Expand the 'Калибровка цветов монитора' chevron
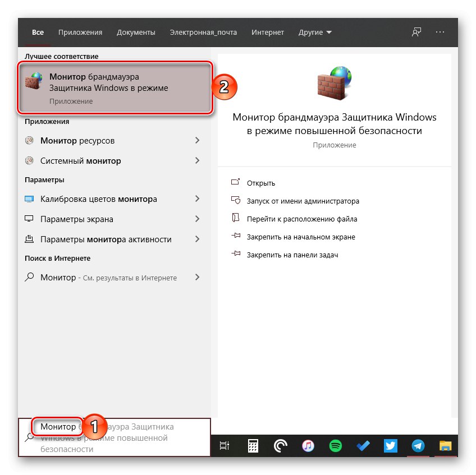 click(x=198, y=199)
